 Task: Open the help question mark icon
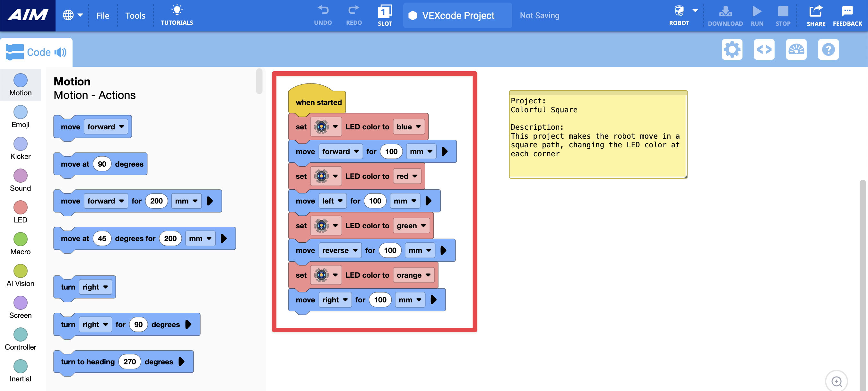coord(829,49)
